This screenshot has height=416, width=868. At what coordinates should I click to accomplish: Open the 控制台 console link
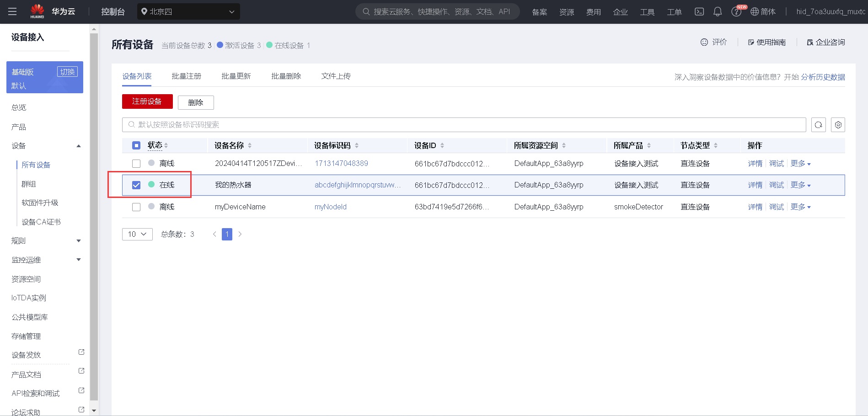click(113, 12)
